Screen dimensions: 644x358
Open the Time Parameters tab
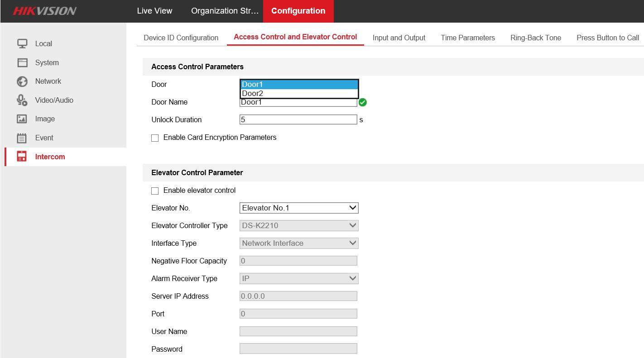point(467,38)
